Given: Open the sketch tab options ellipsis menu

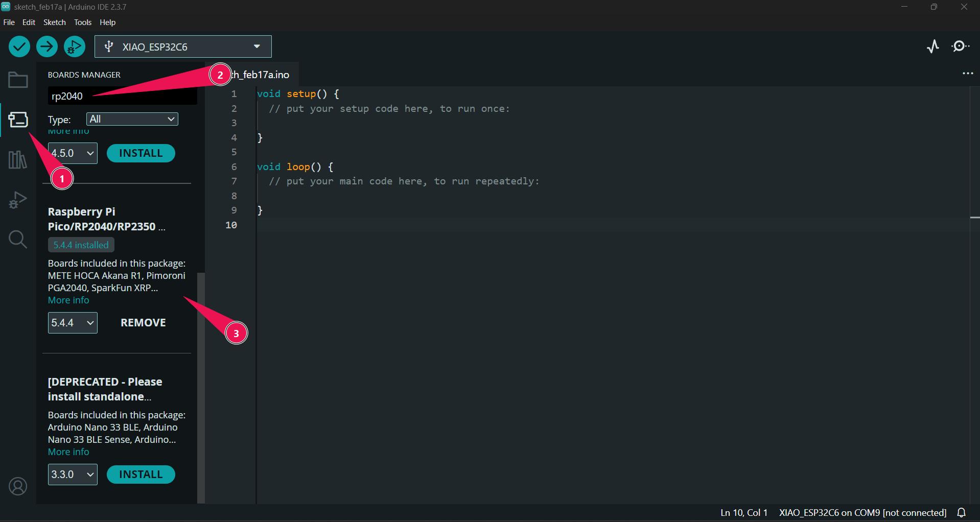Looking at the screenshot, I should pyautogui.click(x=968, y=74).
